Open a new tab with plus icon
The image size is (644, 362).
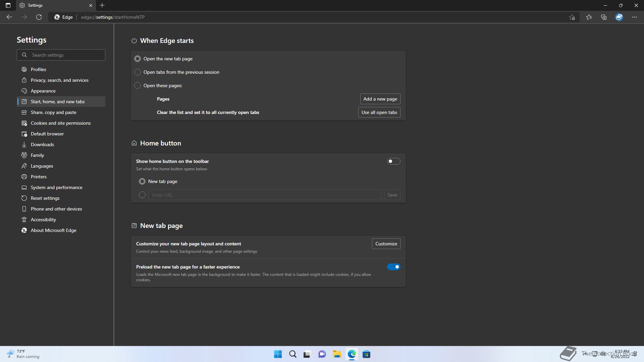coord(102,5)
